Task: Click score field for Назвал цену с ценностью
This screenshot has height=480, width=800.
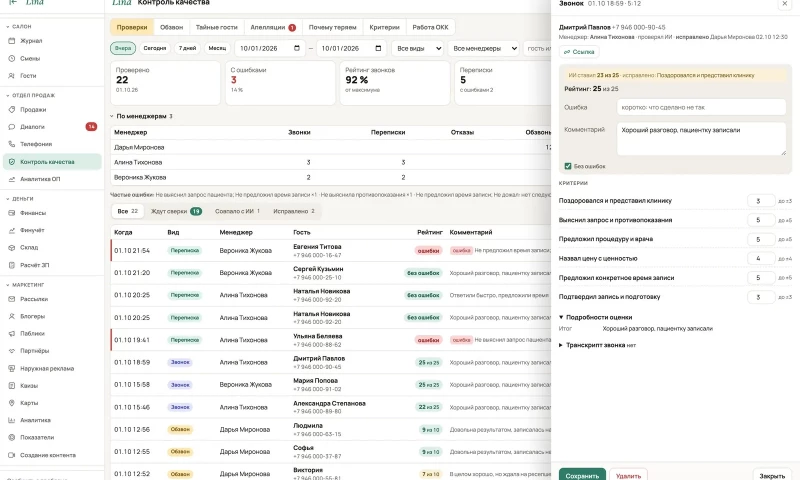Action: point(761,259)
